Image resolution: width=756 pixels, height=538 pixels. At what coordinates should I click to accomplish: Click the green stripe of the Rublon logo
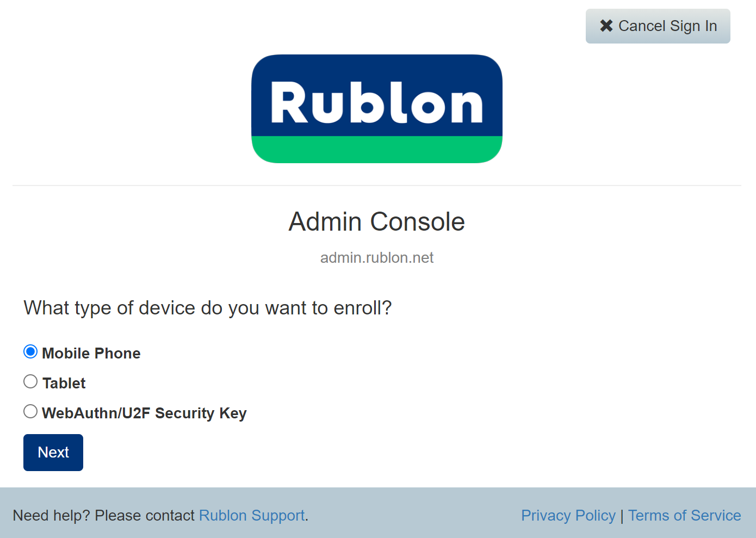point(376,149)
